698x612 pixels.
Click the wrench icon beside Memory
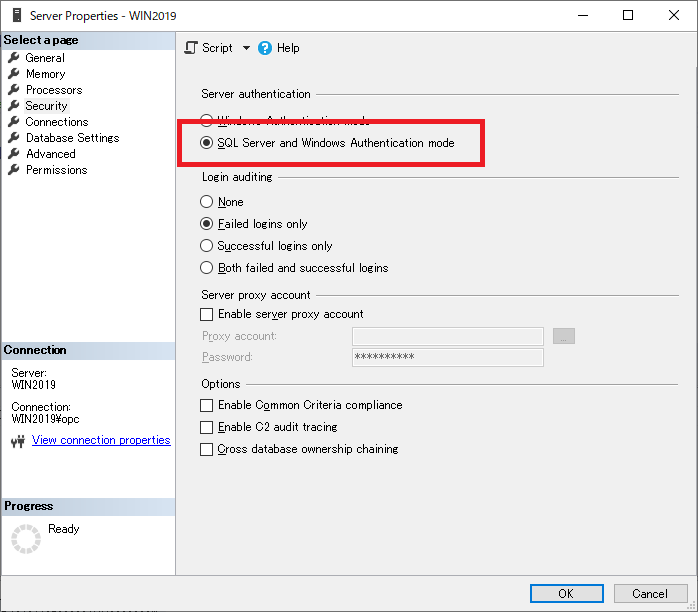tap(14, 73)
